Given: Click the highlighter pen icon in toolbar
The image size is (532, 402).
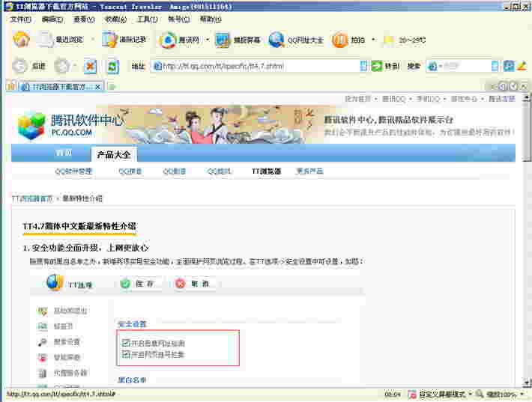Looking at the screenshot, I should [x=522, y=66].
